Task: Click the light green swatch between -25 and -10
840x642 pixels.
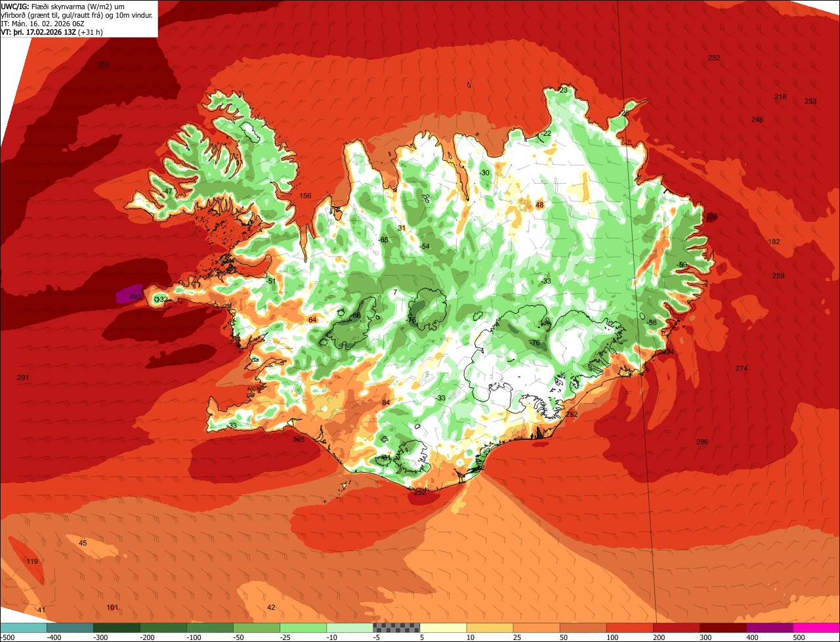Action: tap(303, 628)
